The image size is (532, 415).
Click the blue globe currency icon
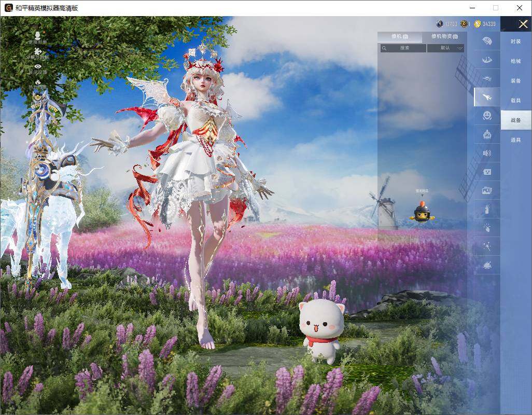[439, 24]
